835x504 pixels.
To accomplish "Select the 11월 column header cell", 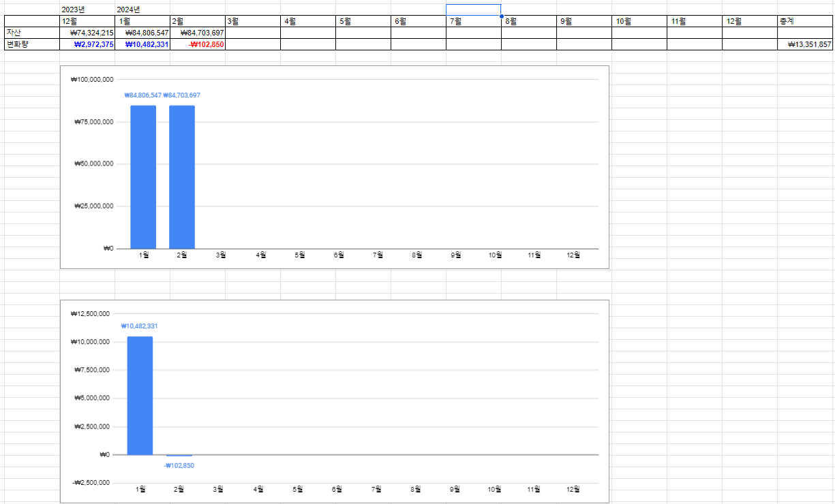I will point(695,21).
